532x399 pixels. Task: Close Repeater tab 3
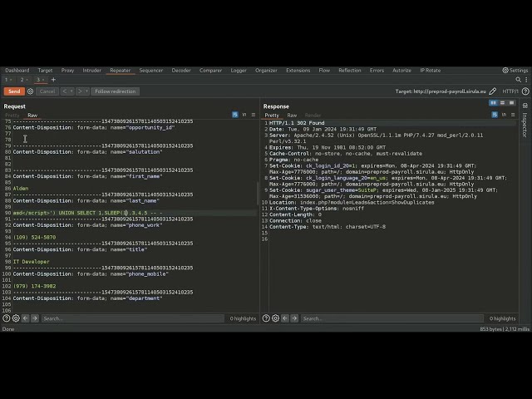[43, 80]
